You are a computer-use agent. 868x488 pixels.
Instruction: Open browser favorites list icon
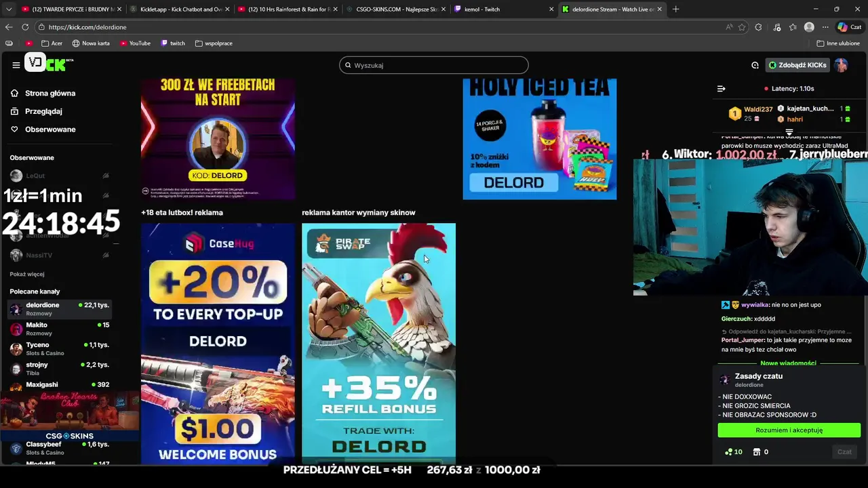793,27
